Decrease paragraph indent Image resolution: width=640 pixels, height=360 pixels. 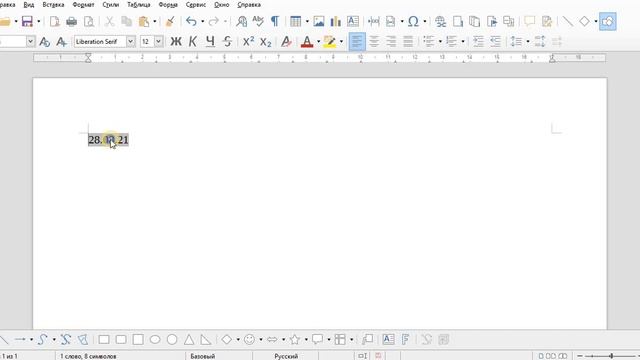[x=495, y=41]
